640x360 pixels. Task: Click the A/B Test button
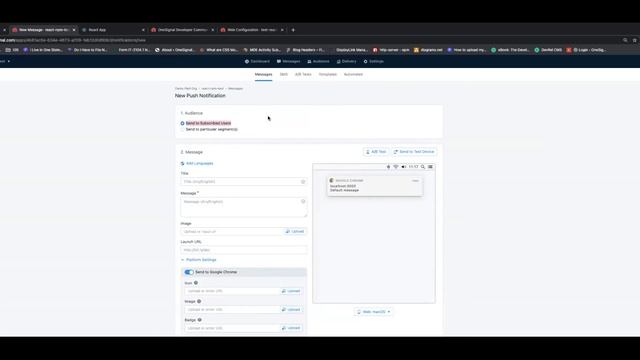coord(376,152)
